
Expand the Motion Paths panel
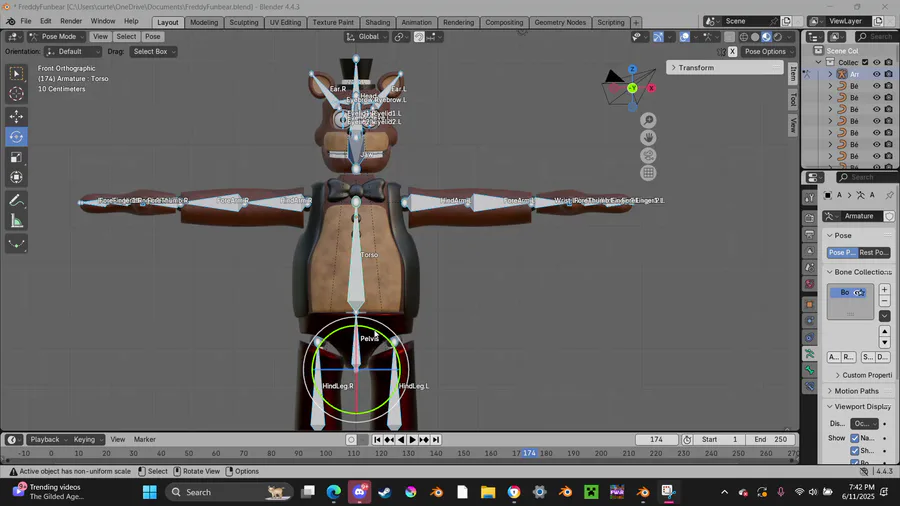856,391
